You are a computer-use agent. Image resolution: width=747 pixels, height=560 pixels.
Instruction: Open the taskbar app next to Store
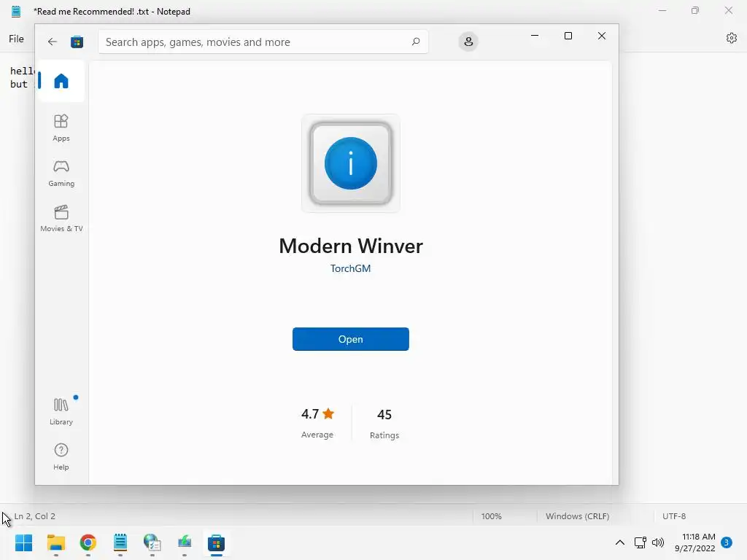pos(185,542)
